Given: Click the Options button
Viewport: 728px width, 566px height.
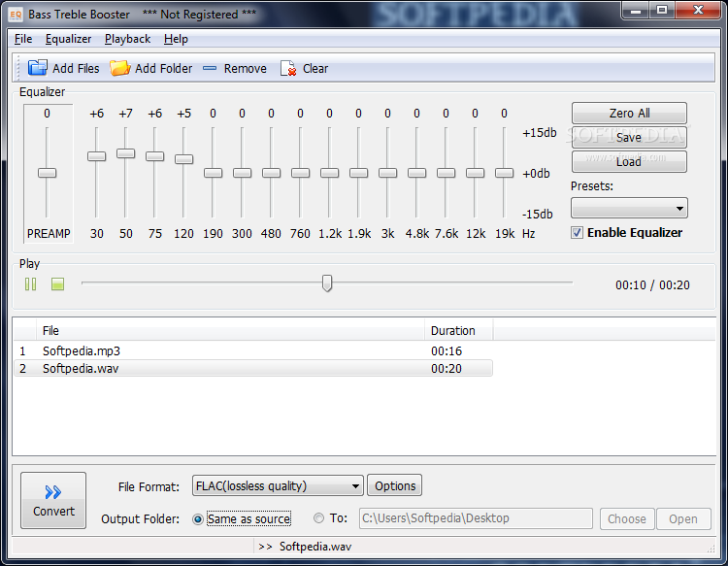Looking at the screenshot, I should click(x=395, y=486).
